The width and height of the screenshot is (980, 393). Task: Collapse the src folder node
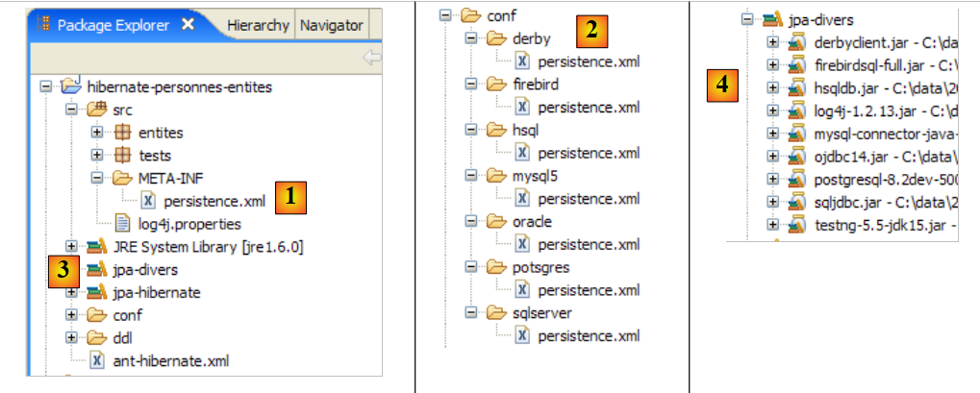pyautogui.click(x=70, y=110)
